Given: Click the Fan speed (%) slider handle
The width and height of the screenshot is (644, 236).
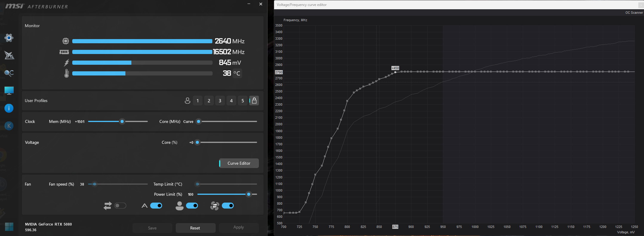Looking at the screenshot, I should (95, 184).
